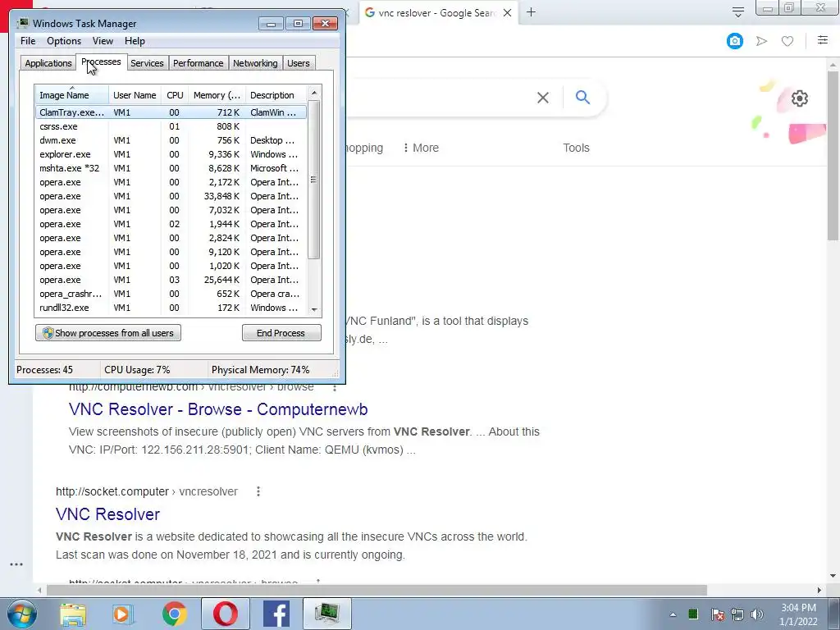Clear the Google search box
Image resolution: width=840 pixels, height=630 pixels.
(x=543, y=98)
